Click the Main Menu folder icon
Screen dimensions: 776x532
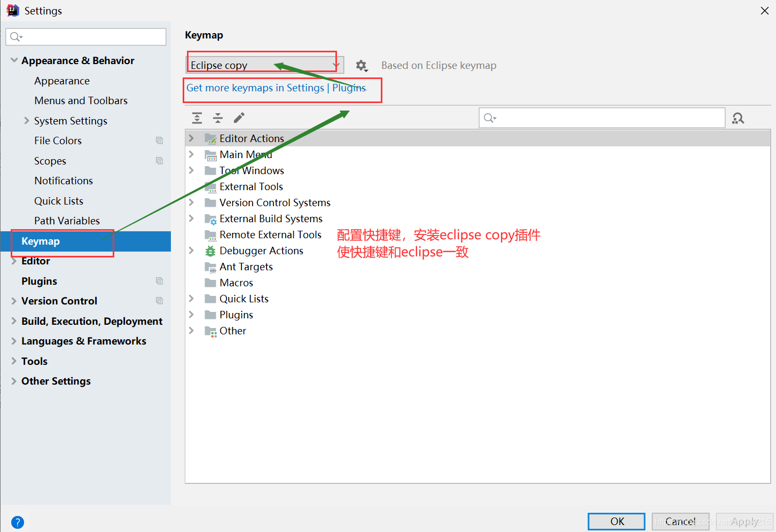(x=210, y=155)
